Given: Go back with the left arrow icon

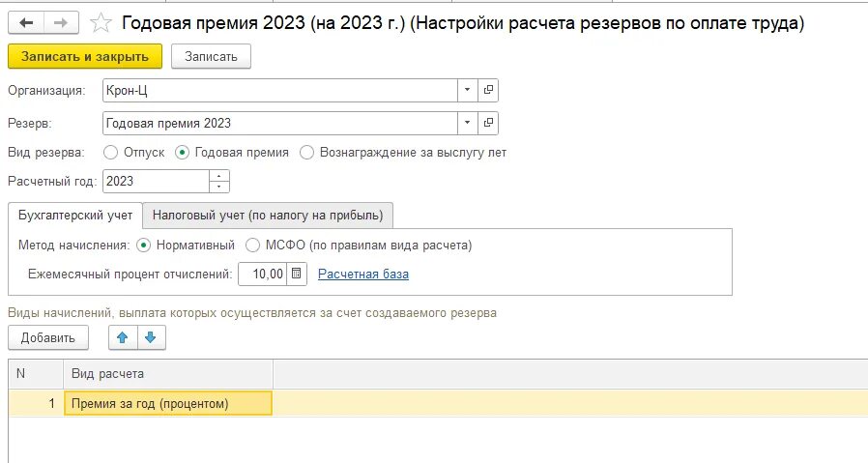Looking at the screenshot, I should tap(26, 22).
